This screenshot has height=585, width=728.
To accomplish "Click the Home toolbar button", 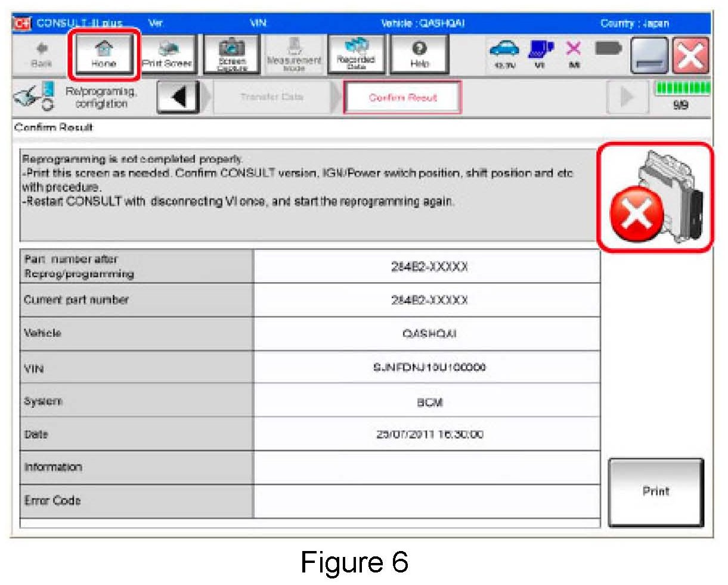I will 104,54.
